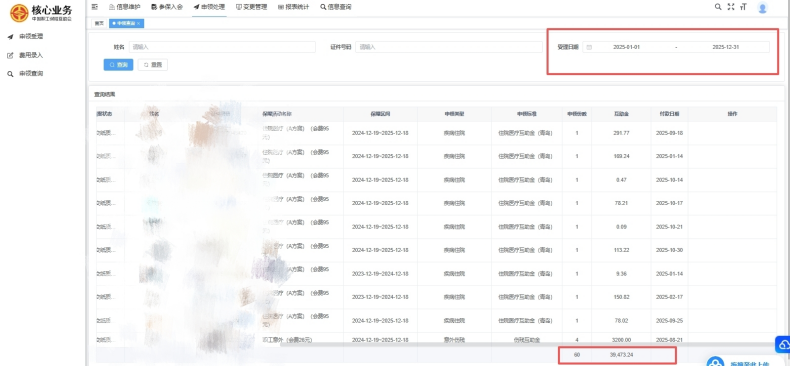Click the amount cell 113.22
The width and height of the screenshot is (790, 366).
coord(621,250)
